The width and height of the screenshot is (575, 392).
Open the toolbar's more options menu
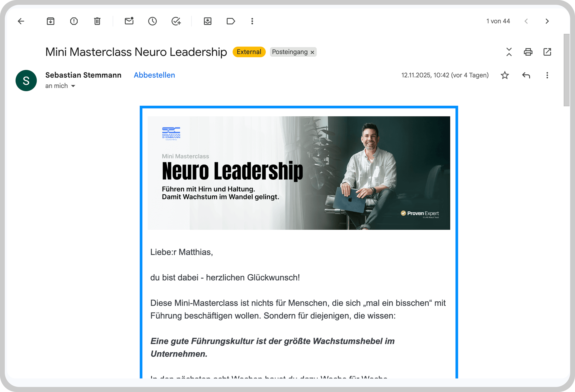pyautogui.click(x=252, y=21)
